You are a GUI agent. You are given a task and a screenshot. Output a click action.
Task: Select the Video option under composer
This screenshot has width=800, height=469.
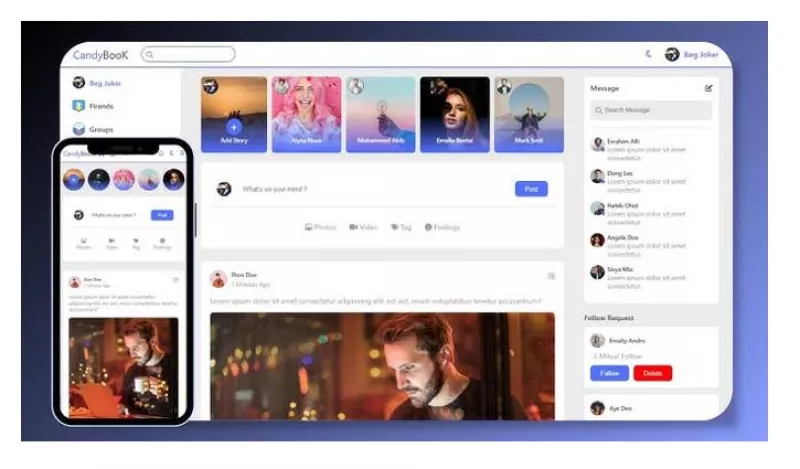(x=363, y=227)
